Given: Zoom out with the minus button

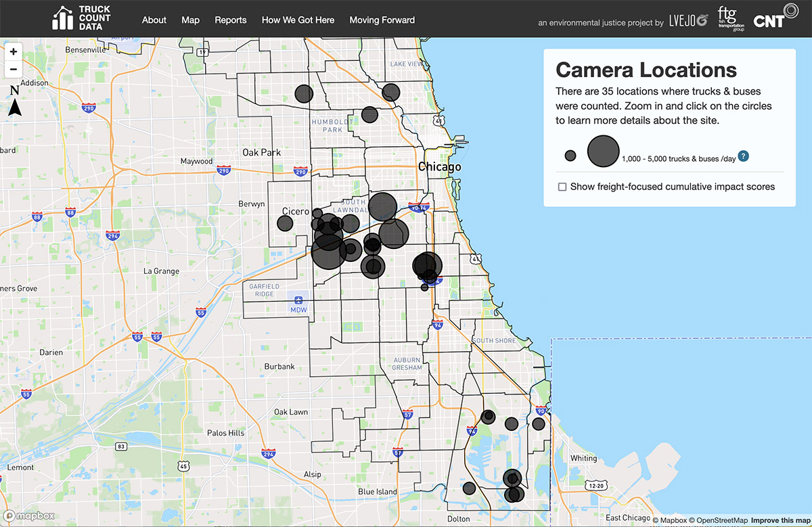Looking at the screenshot, I should tap(14, 69).
